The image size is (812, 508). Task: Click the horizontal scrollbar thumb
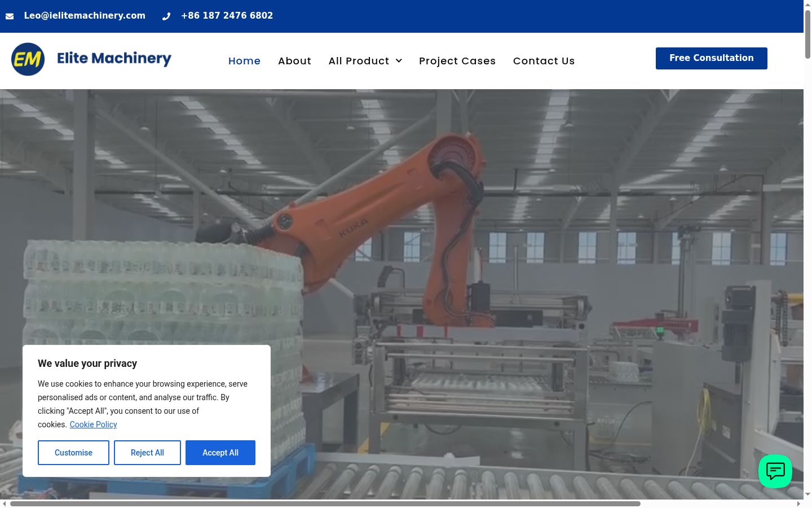pyautogui.click(x=325, y=503)
